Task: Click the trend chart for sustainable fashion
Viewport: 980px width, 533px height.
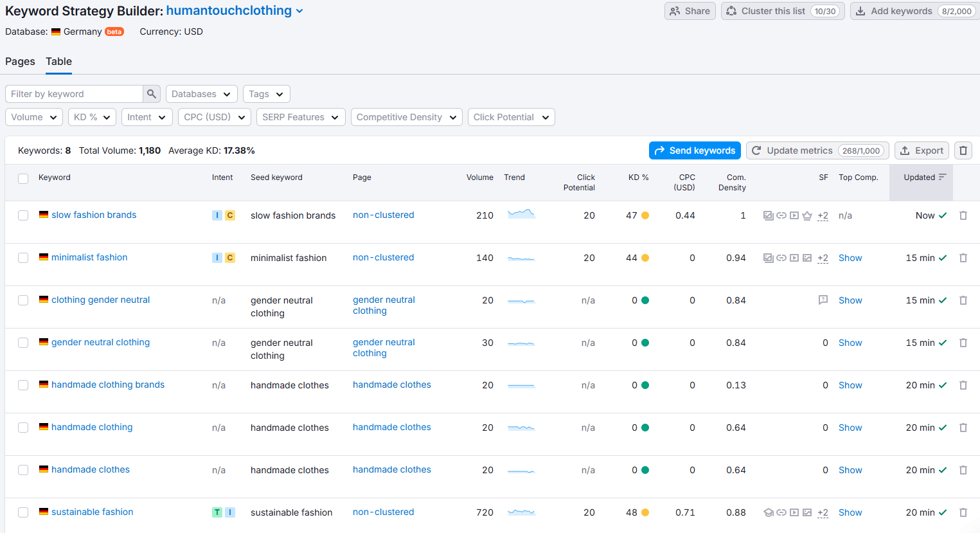Action: (521, 512)
